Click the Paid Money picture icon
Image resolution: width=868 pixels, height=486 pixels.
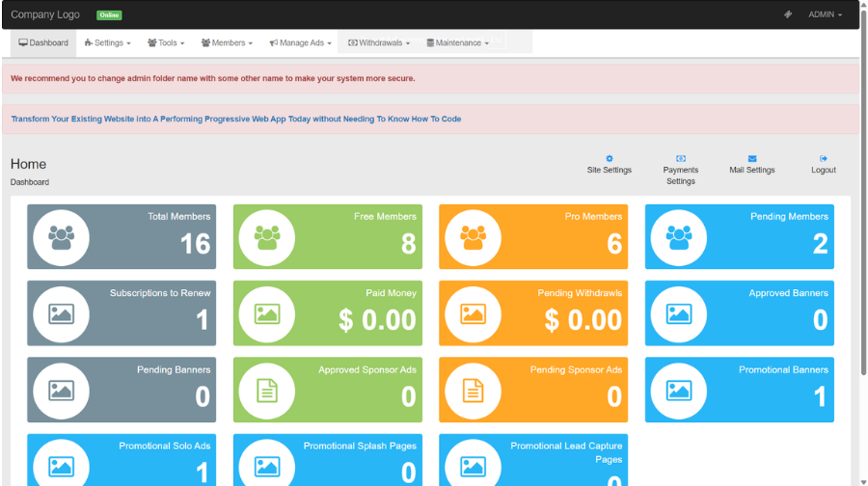(x=267, y=313)
